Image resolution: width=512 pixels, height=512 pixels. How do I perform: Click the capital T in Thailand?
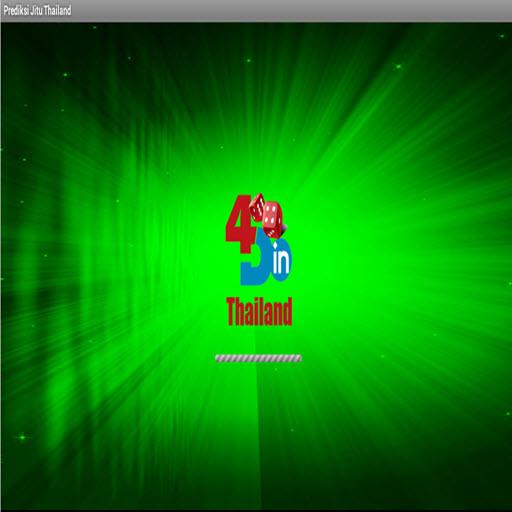[x=232, y=312]
